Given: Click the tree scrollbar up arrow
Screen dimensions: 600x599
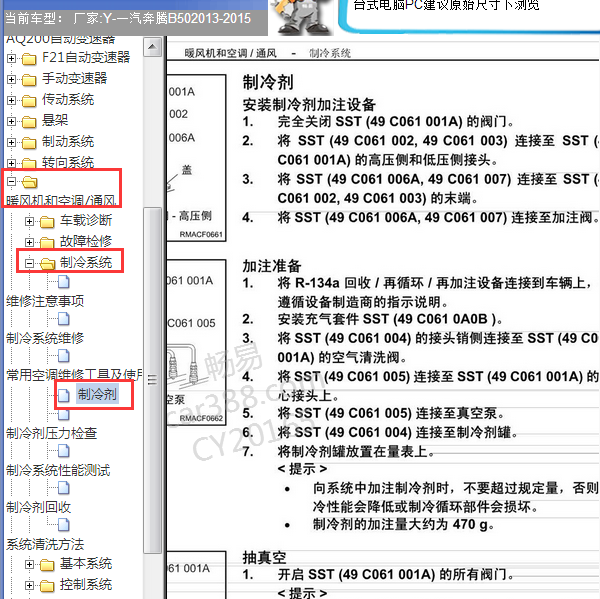Looking at the screenshot, I should [152, 47].
